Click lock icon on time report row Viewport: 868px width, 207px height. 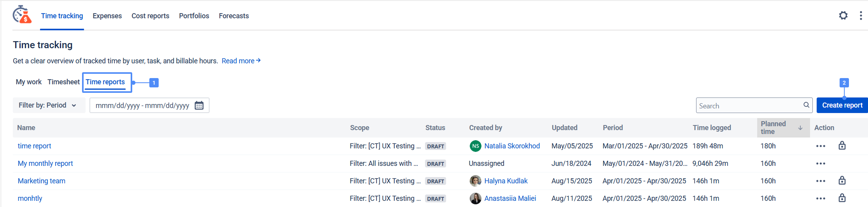[842, 146]
